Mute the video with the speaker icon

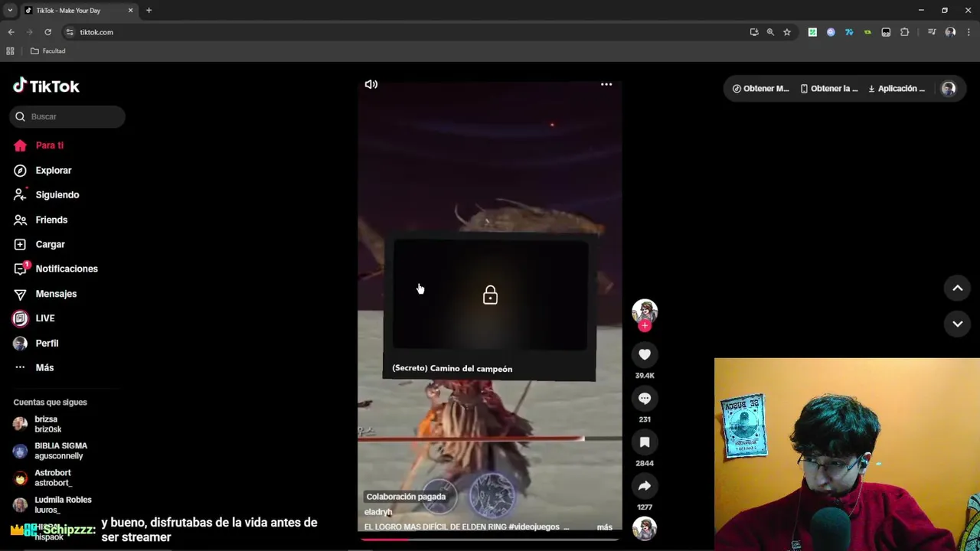371,84
